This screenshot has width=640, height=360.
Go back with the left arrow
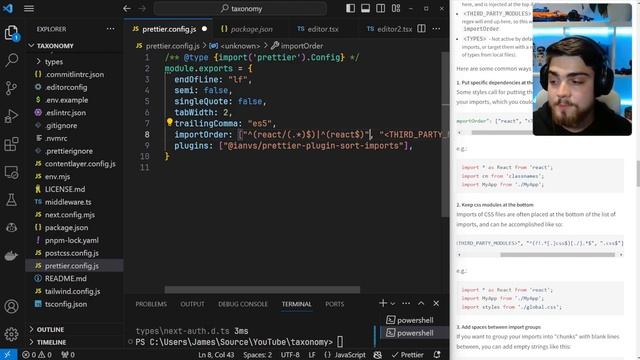pos(127,9)
